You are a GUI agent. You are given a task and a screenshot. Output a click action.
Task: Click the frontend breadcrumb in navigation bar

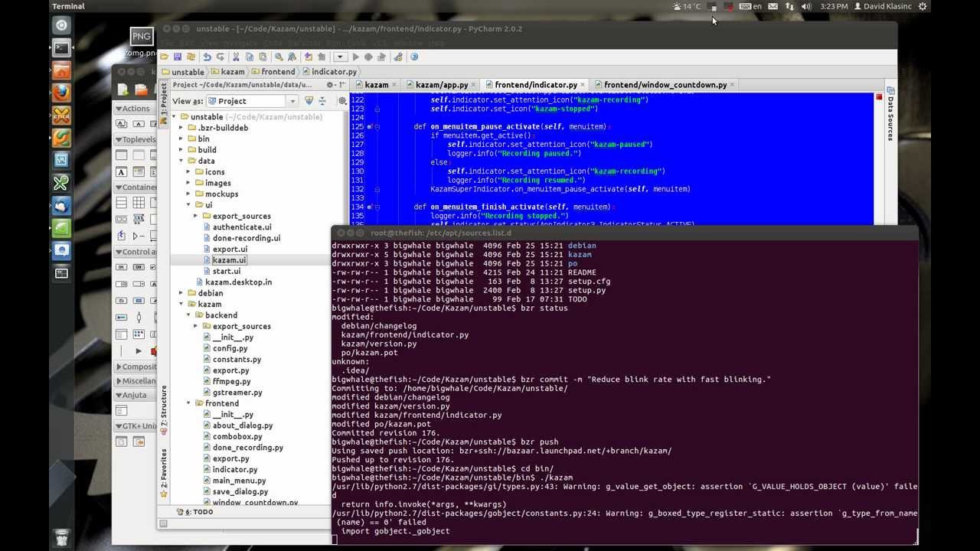click(273, 72)
